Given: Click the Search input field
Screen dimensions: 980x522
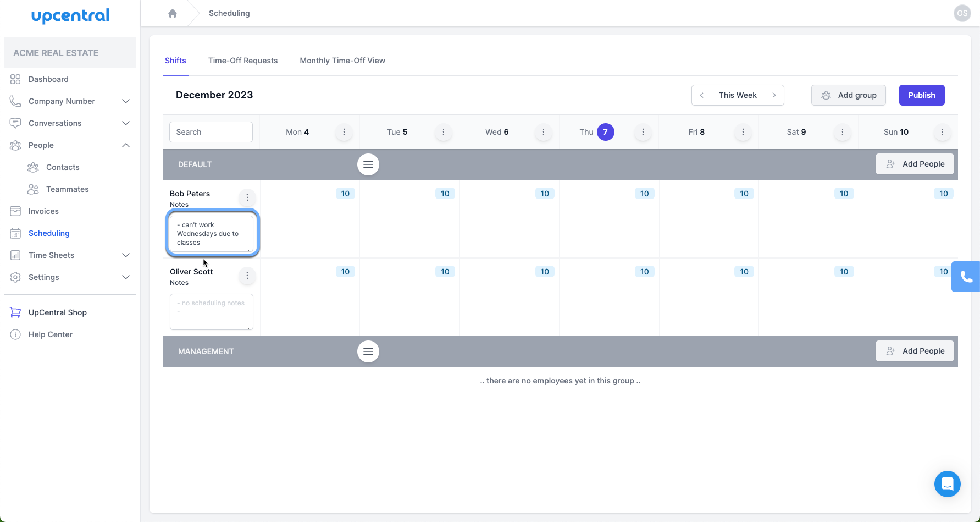Looking at the screenshot, I should click(211, 132).
